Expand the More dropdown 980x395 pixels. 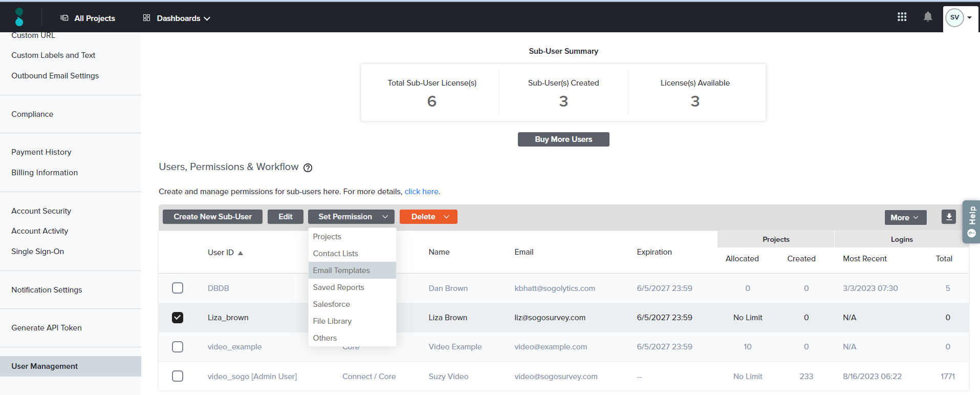coord(905,218)
